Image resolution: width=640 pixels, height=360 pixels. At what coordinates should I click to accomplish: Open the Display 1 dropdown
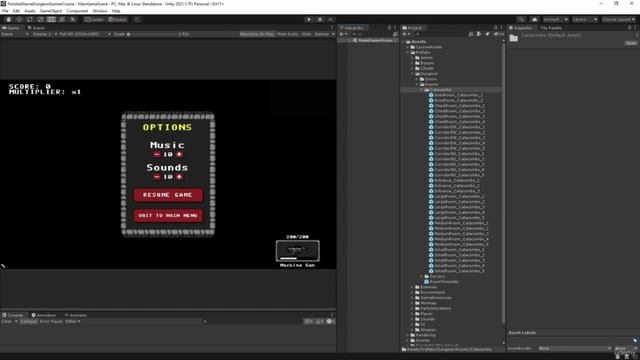pyautogui.click(x=44, y=34)
